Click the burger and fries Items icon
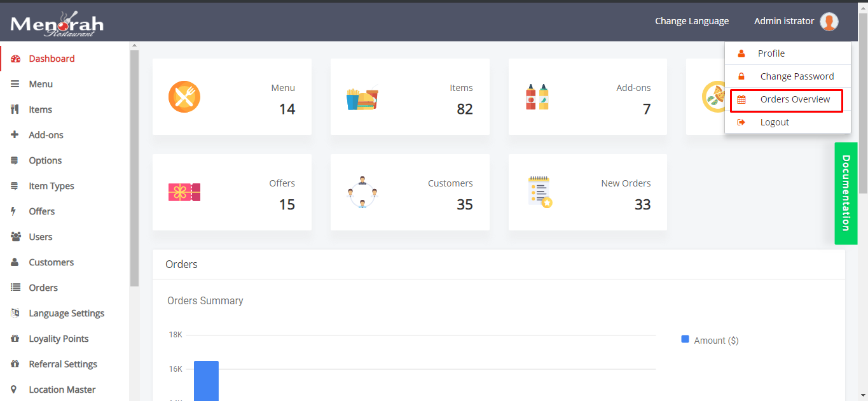This screenshot has width=868, height=401. 362,98
